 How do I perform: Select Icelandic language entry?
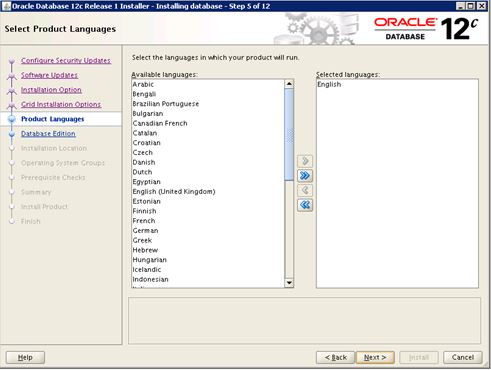(208, 269)
